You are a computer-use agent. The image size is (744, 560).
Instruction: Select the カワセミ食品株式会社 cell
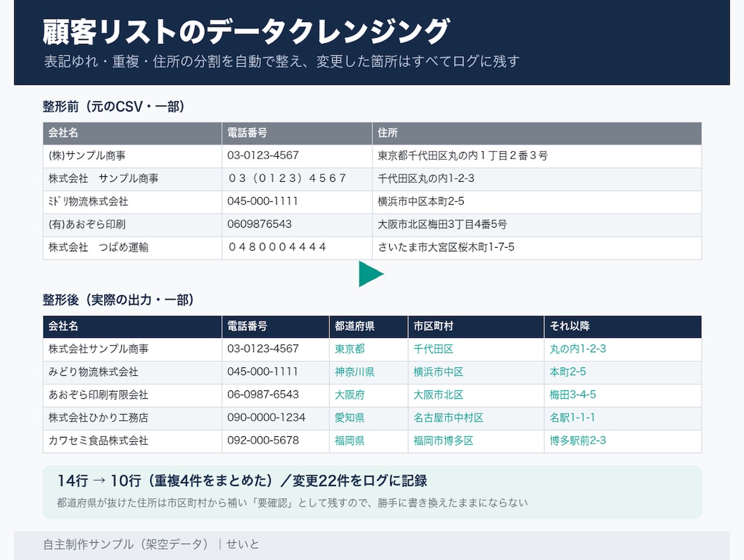point(132,441)
